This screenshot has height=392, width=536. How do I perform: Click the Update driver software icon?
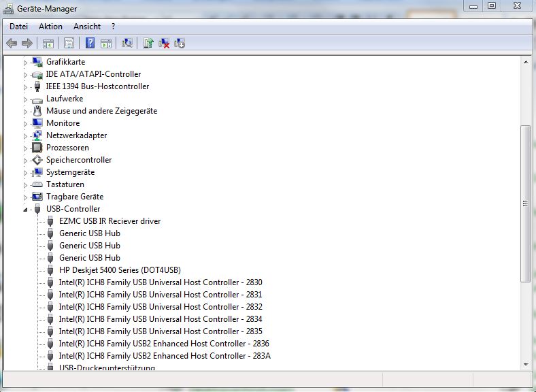click(148, 44)
